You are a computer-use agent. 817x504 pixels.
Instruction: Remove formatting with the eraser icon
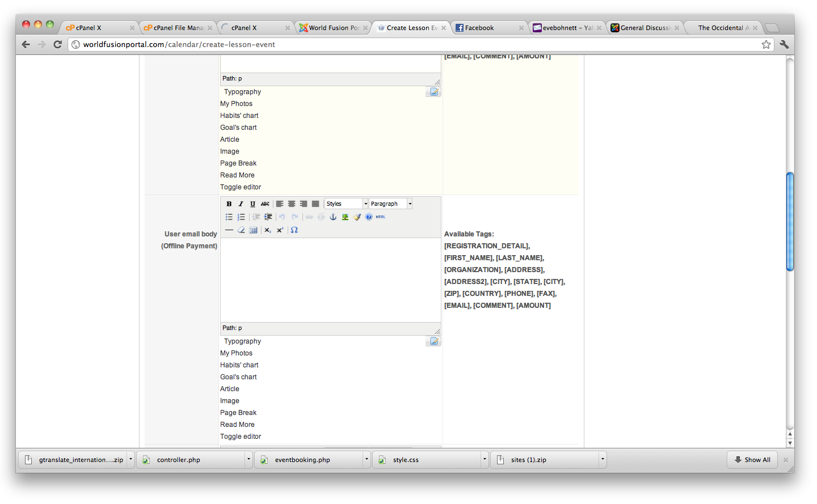pyautogui.click(x=241, y=230)
